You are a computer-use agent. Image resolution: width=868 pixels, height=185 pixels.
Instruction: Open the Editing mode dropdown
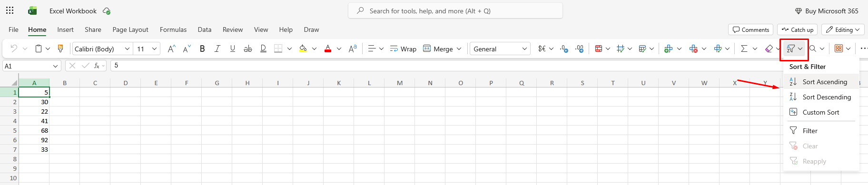point(843,29)
